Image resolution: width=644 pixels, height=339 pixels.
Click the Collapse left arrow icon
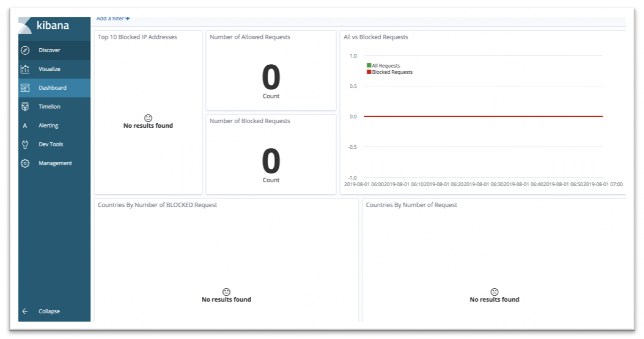[25, 311]
